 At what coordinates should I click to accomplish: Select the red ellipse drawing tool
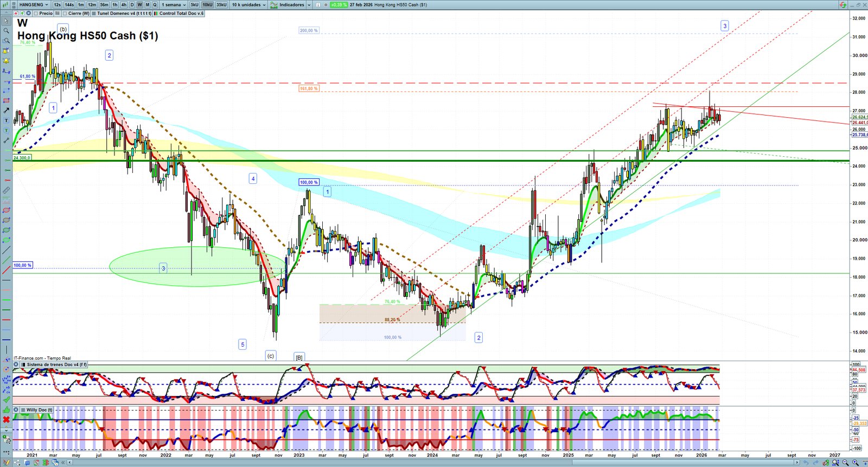coord(6,210)
